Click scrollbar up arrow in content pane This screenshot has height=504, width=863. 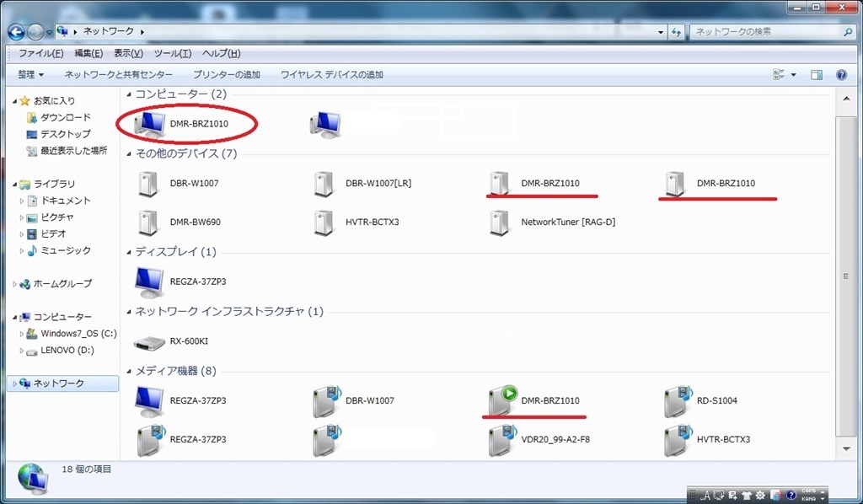845,99
